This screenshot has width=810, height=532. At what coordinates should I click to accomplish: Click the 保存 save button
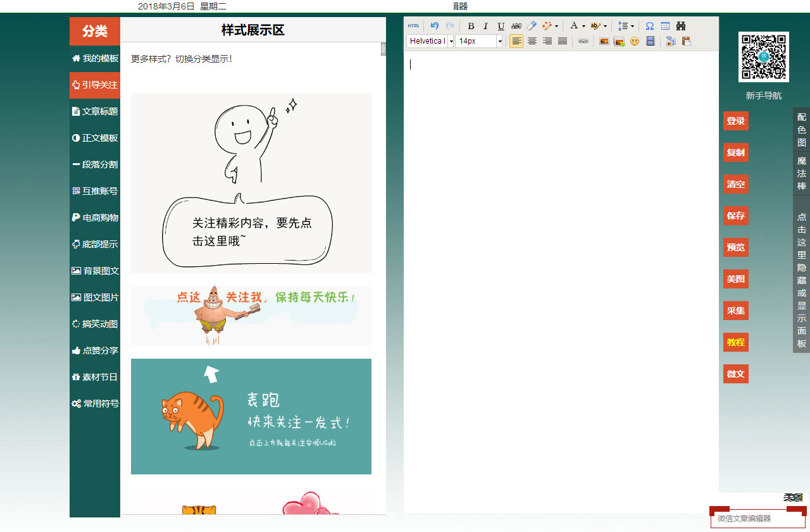(x=735, y=216)
